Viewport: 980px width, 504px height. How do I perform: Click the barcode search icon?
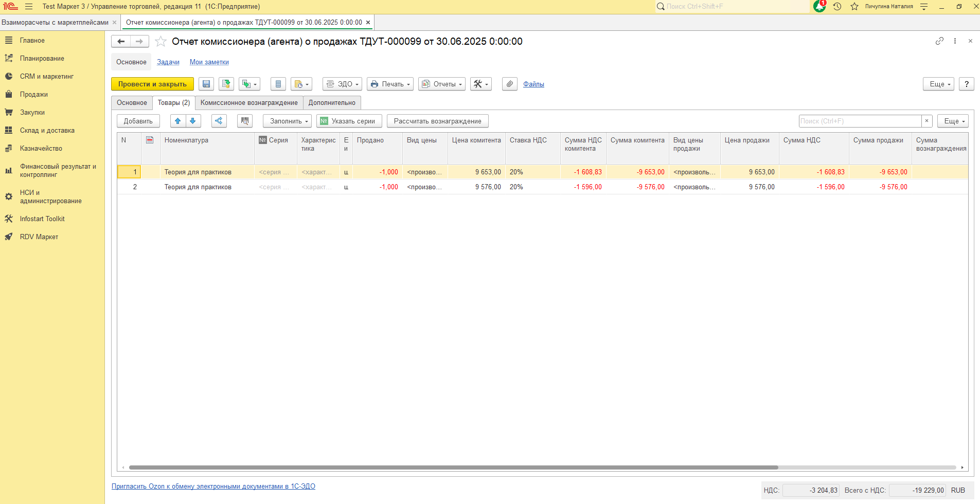click(245, 121)
